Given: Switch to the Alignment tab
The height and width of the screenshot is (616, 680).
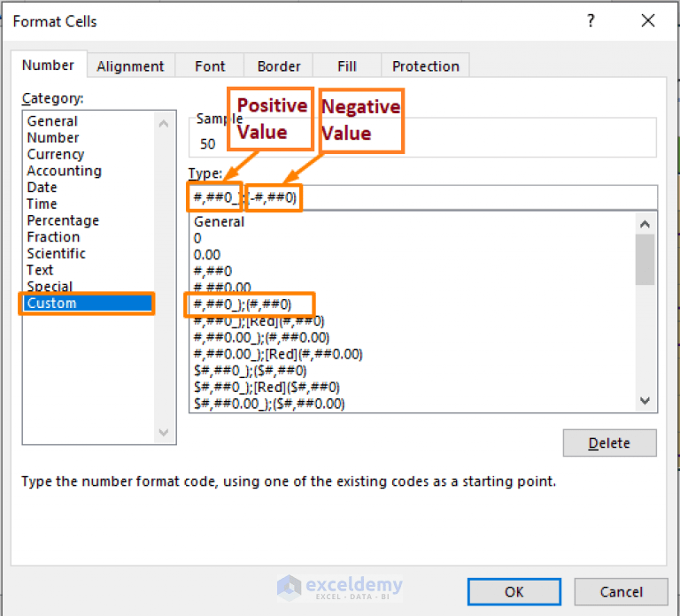Looking at the screenshot, I should click(130, 65).
